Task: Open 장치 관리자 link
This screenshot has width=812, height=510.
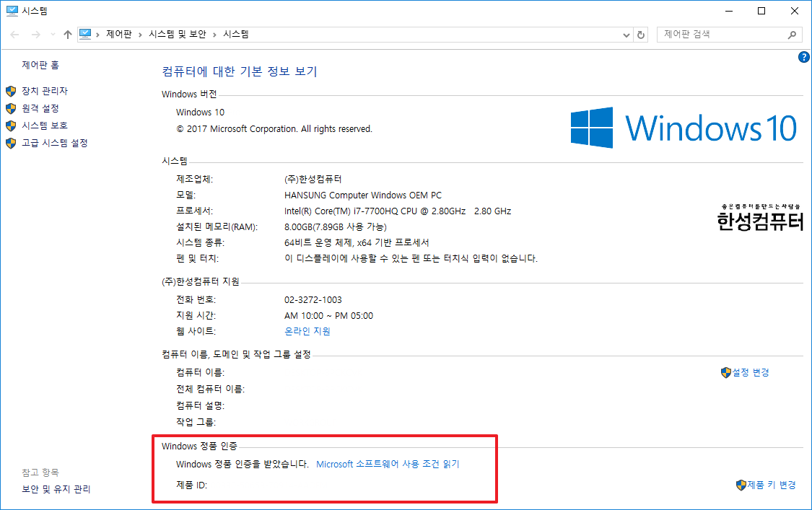Action: [45, 91]
